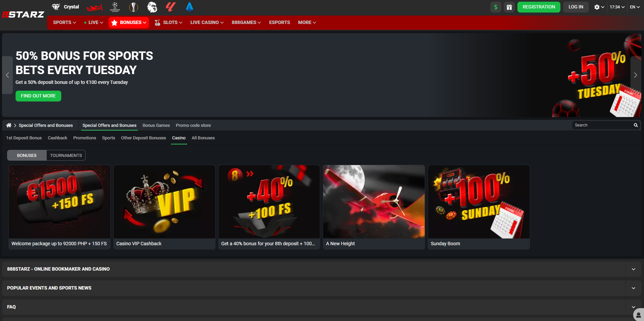Image resolution: width=644 pixels, height=321 pixels.
Task: Switch to the TOURNAMENTS toggle
Action: click(x=66, y=155)
